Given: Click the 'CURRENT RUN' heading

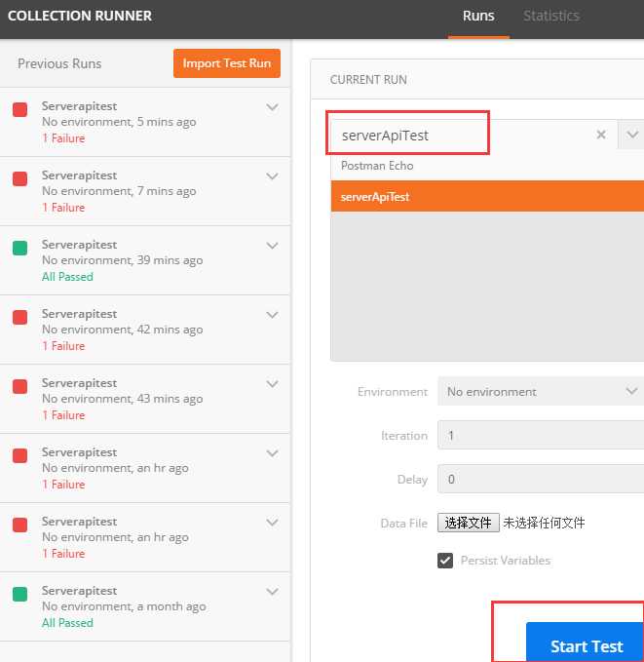Looking at the screenshot, I should pos(368,79).
